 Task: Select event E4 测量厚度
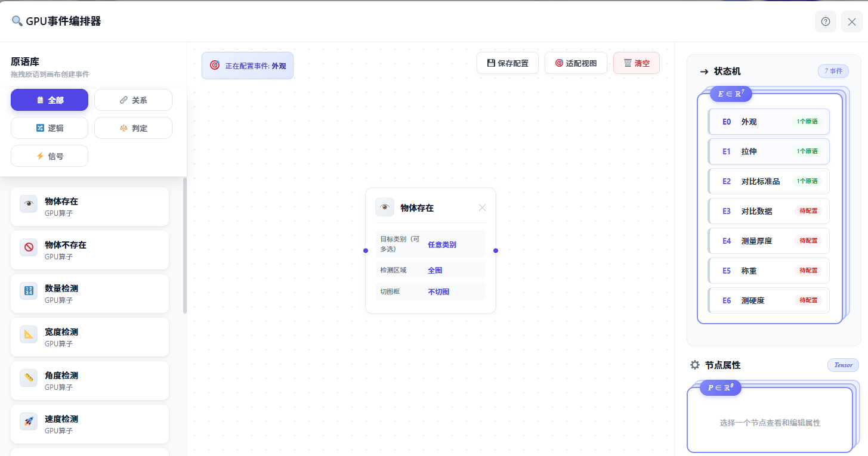pos(768,241)
